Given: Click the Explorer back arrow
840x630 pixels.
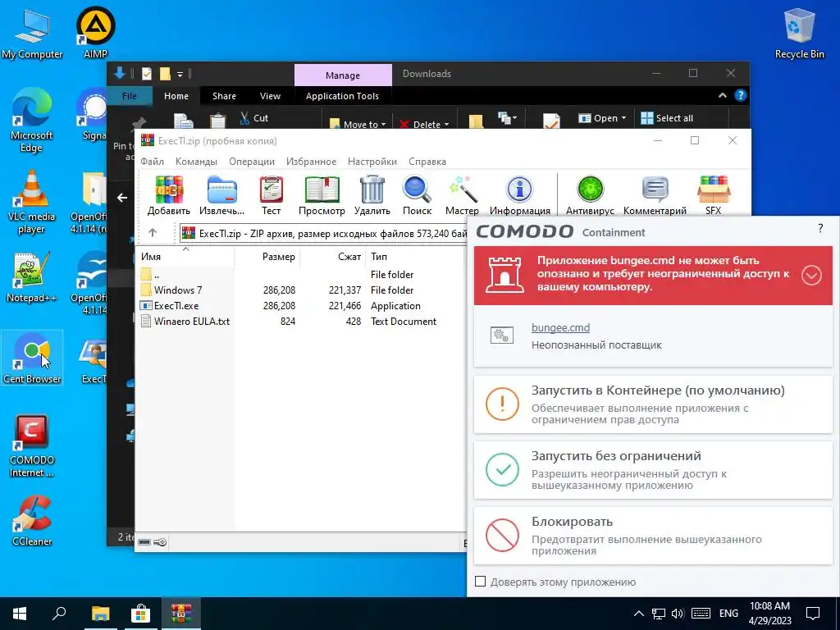Looking at the screenshot, I should 122,198.
